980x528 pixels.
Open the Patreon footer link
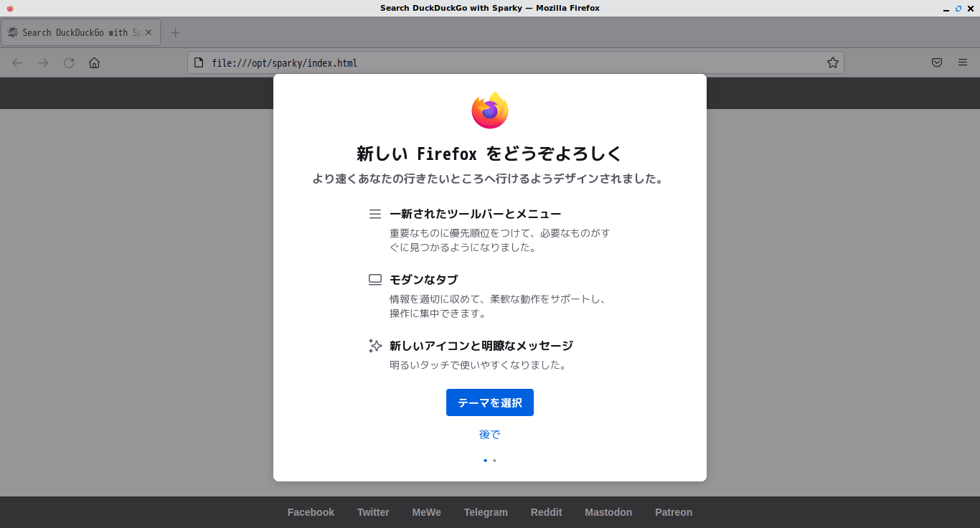pos(674,512)
